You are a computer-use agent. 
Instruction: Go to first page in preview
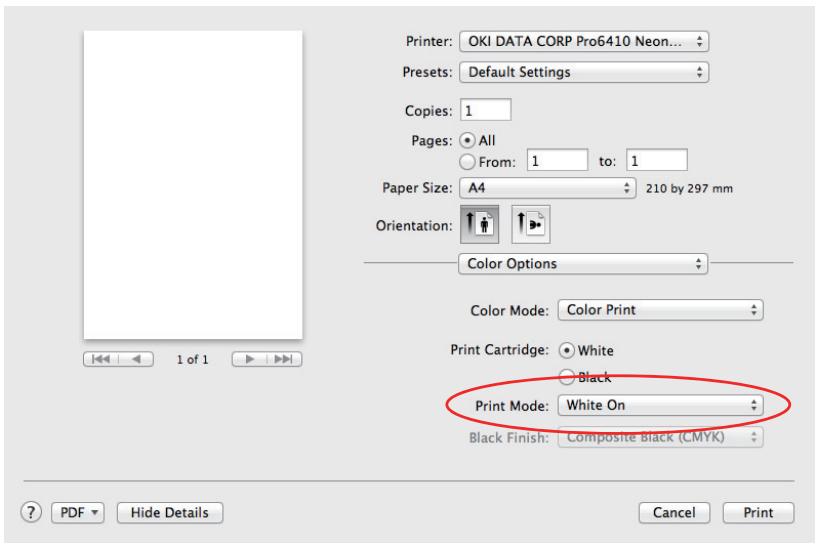click(101, 359)
